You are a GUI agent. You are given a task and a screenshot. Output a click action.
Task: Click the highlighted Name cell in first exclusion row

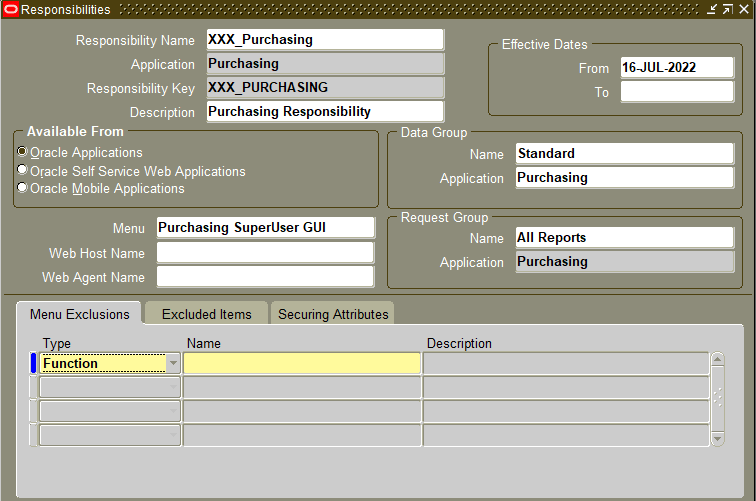click(302, 363)
